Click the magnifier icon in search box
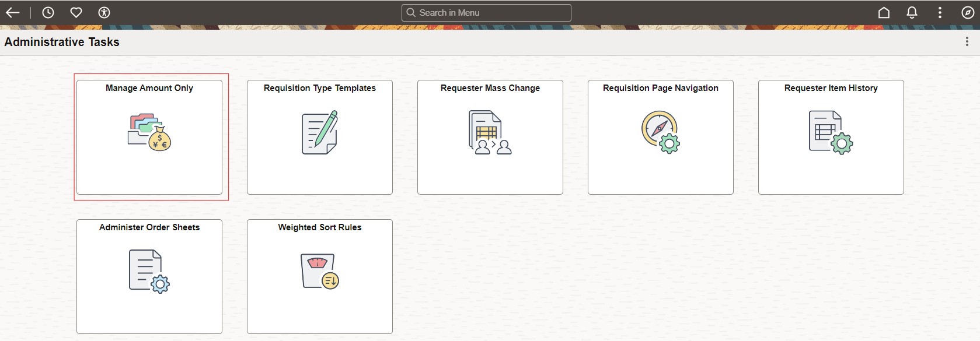Image resolution: width=980 pixels, height=341 pixels. point(411,12)
